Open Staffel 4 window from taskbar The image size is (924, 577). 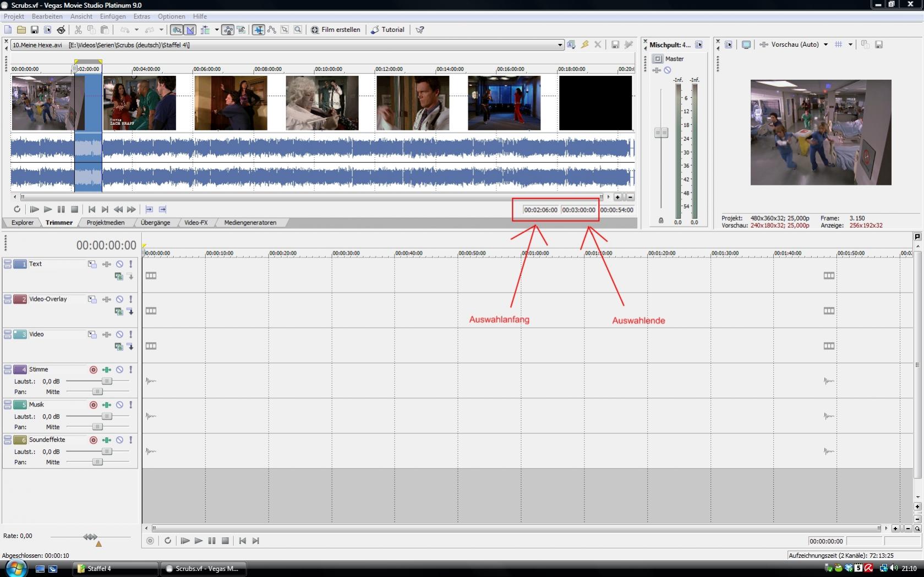click(x=116, y=569)
